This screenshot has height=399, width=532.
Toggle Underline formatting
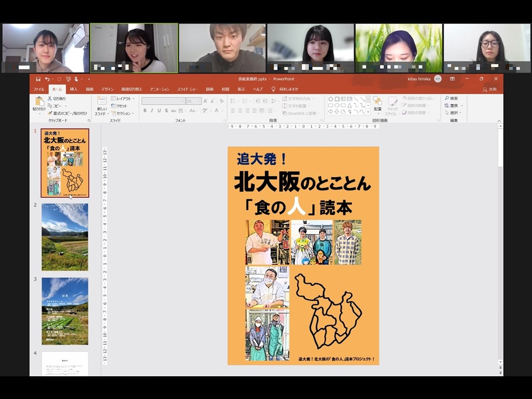click(160, 111)
